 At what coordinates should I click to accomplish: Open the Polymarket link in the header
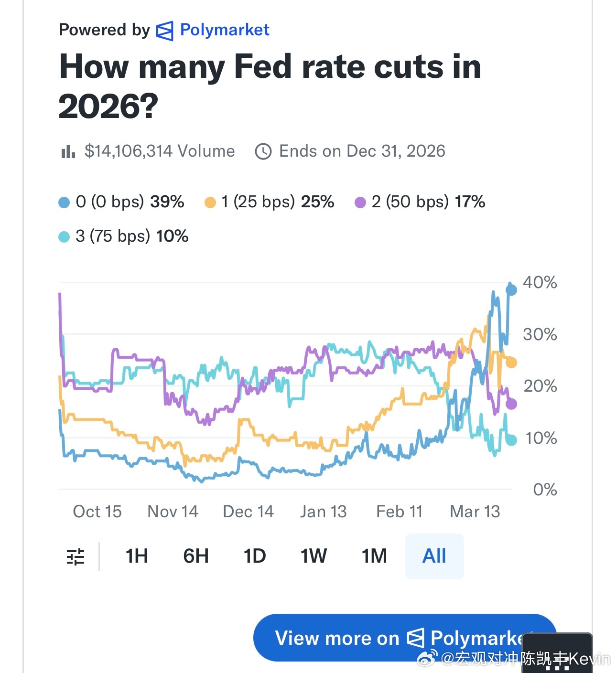click(225, 30)
